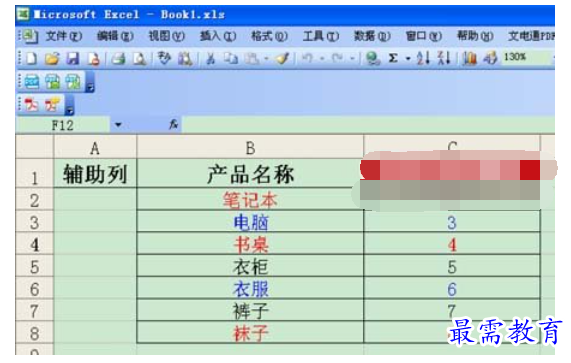Select the 裤子 cell
The image size is (571, 363).
click(250, 311)
